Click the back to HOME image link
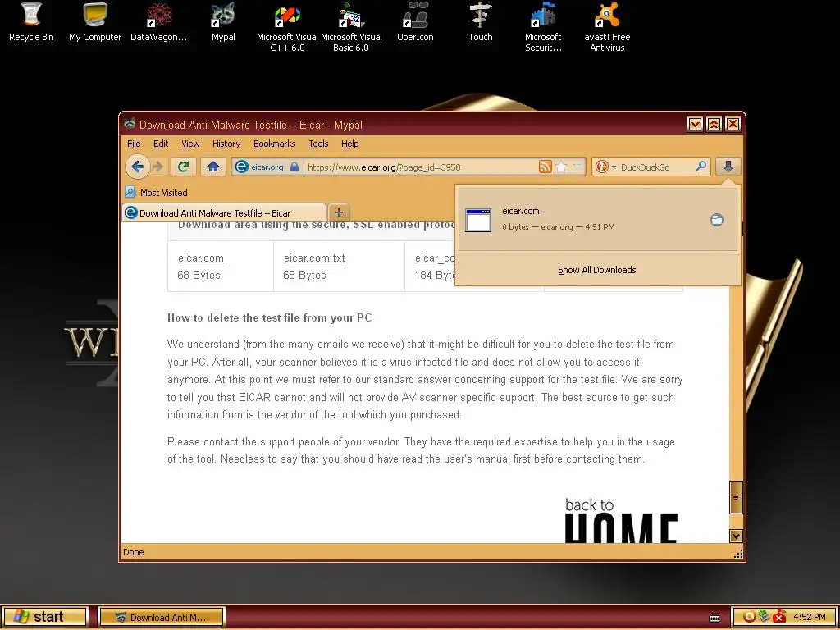The width and height of the screenshot is (840, 630). click(x=622, y=519)
